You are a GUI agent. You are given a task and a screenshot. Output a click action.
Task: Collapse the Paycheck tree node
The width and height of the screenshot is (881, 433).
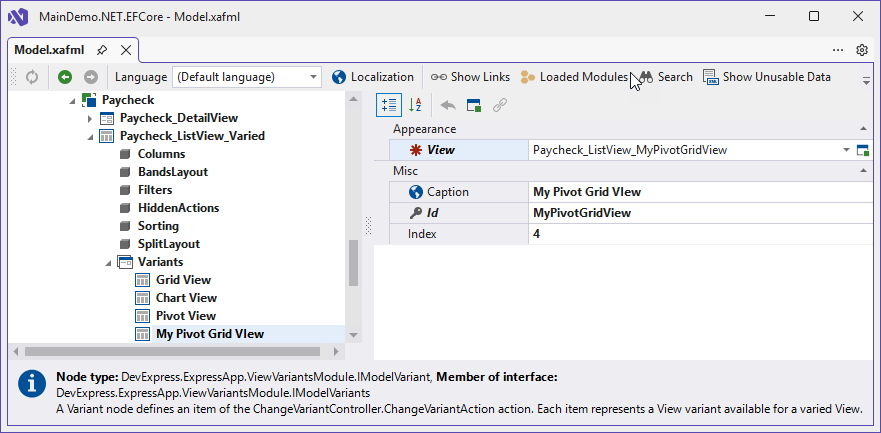pos(72,101)
